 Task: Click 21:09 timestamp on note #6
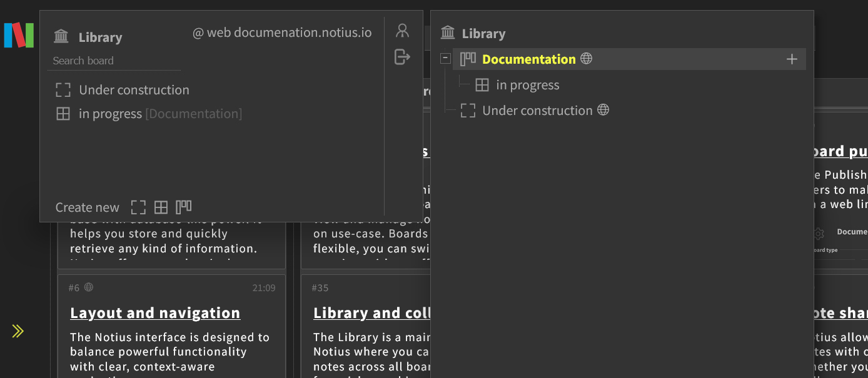264,288
